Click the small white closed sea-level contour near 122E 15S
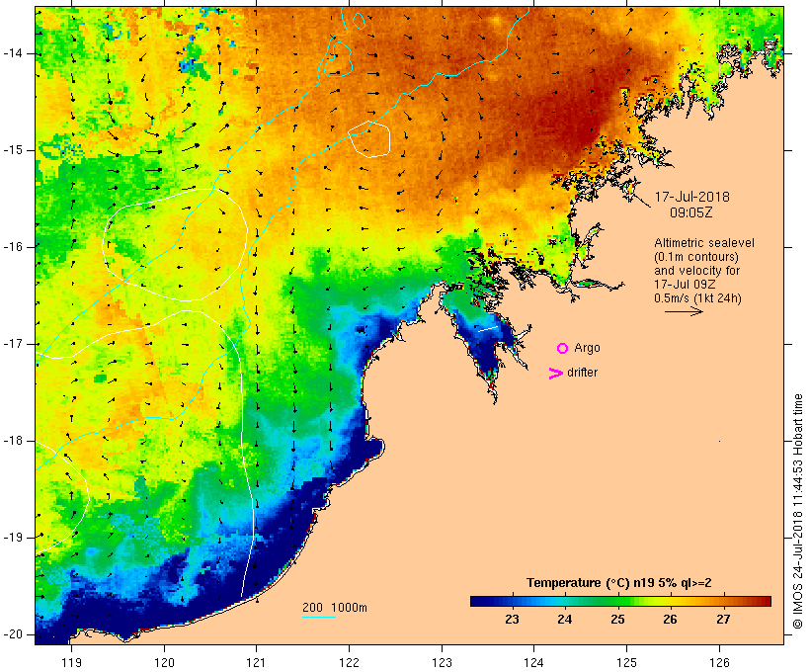810x672 pixels. click(369, 139)
